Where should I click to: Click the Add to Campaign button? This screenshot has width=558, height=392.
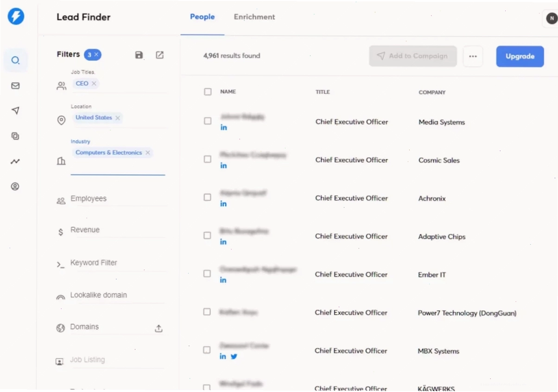413,56
